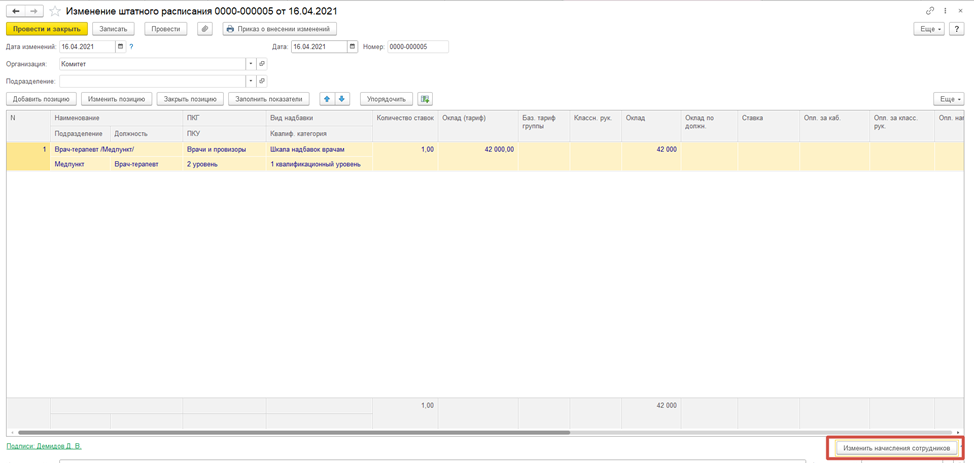Add document to favorites with star
Viewport: 974px width, 463px height.
(x=55, y=11)
